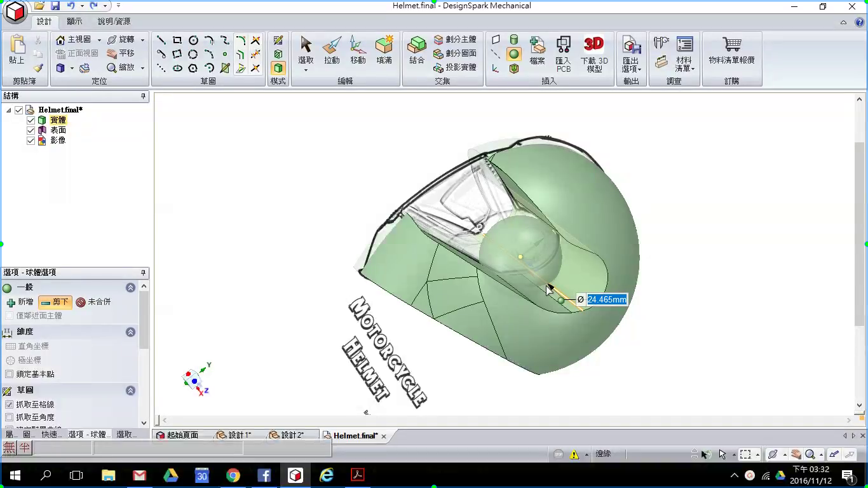
Task: Click the 匯入 PCB icon
Action: pos(563,54)
